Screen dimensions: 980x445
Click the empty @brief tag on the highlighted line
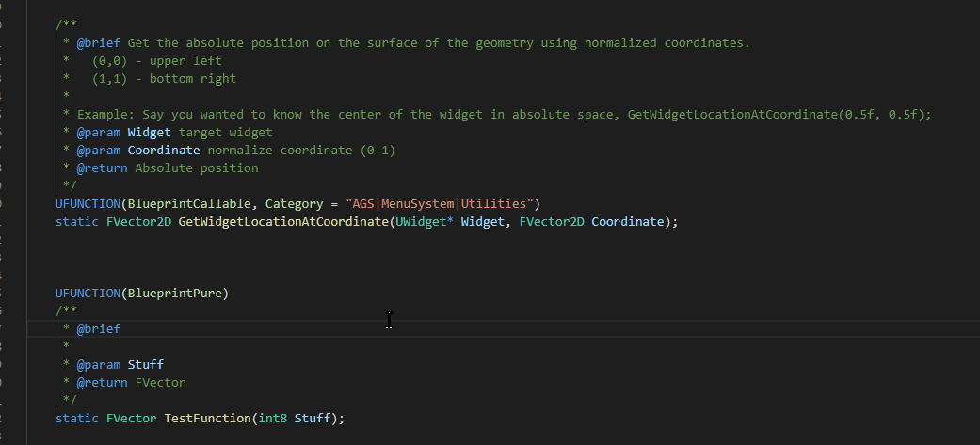[99, 328]
